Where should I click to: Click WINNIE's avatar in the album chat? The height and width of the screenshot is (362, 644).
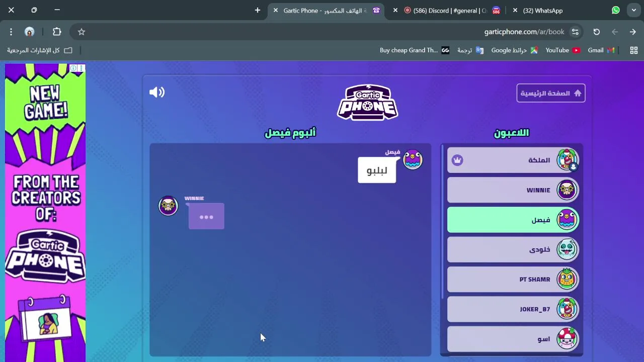(x=168, y=206)
